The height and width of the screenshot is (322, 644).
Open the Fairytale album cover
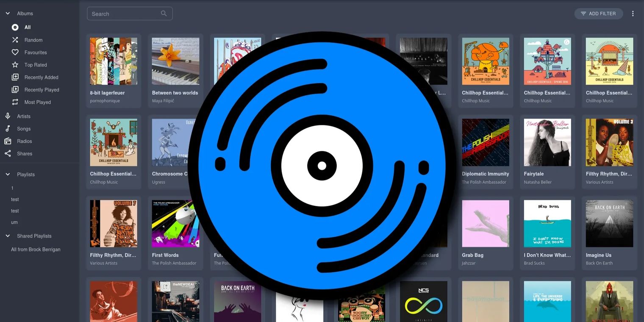(547, 142)
